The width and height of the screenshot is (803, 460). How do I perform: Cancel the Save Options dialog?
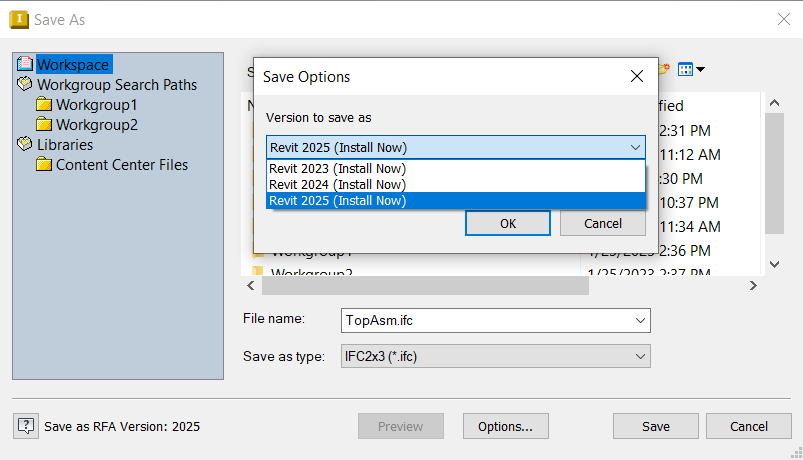point(602,223)
